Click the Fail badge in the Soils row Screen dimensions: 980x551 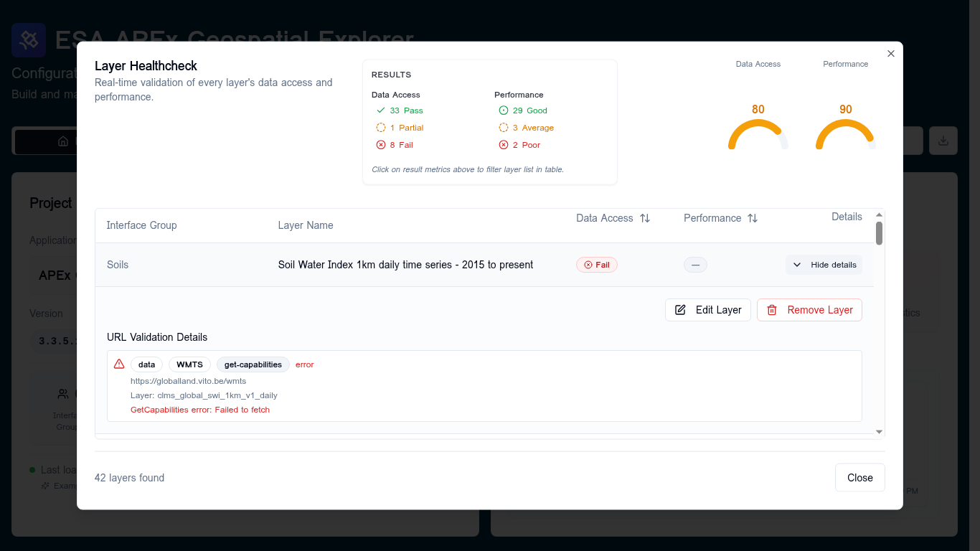[x=597, y=265]
